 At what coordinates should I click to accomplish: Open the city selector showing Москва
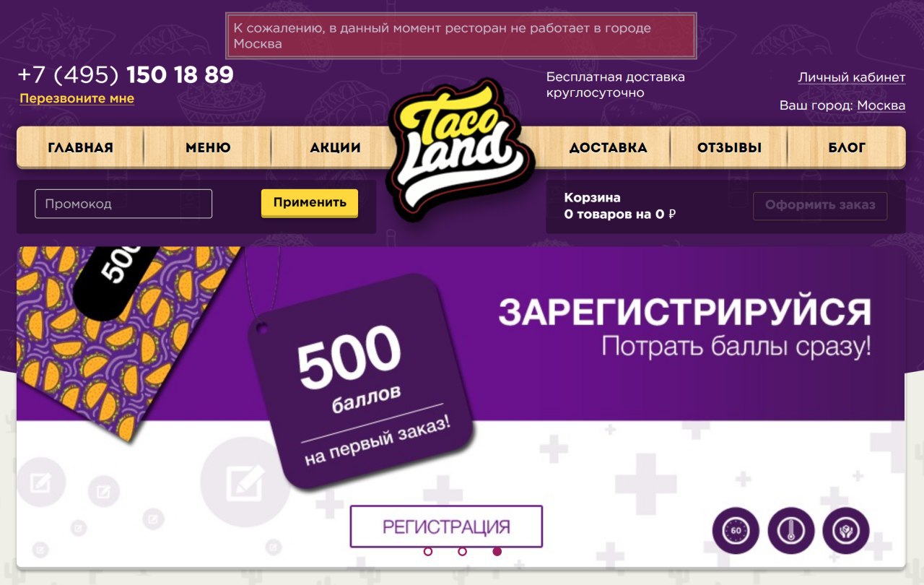click(881, 105)
